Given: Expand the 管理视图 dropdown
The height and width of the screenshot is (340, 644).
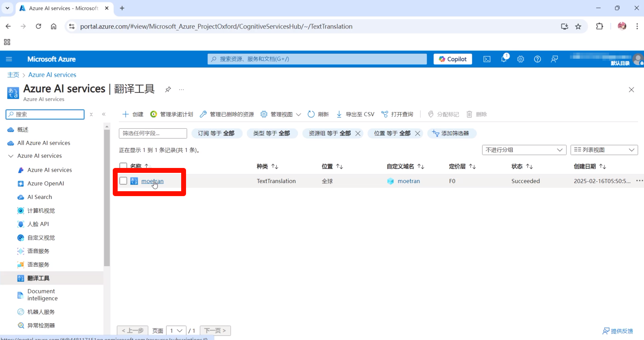Looking at the screenshot, I should (x=281, y=114).
